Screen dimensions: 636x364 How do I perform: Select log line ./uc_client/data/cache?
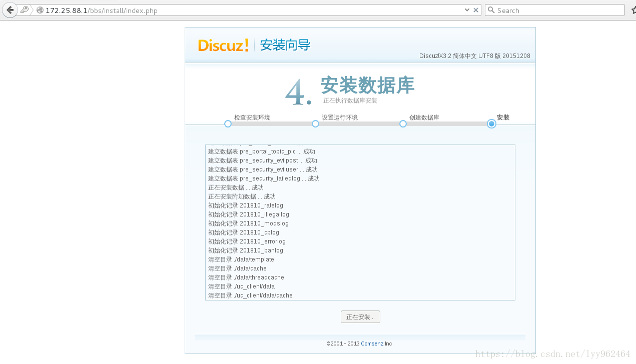click(x=250, y=295)
